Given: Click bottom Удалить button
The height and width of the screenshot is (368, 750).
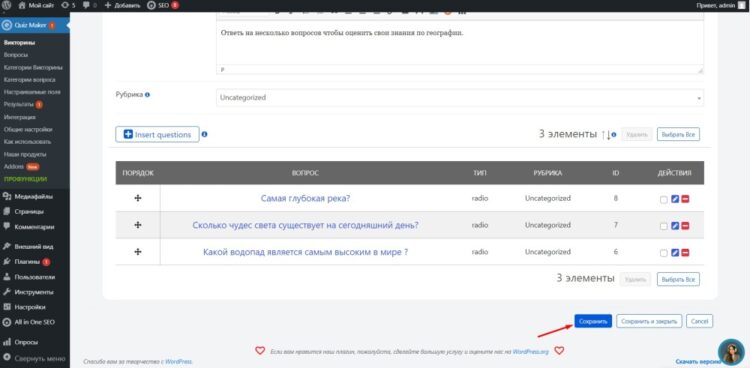Looking at the screenshot, I should tap(635, 279).
